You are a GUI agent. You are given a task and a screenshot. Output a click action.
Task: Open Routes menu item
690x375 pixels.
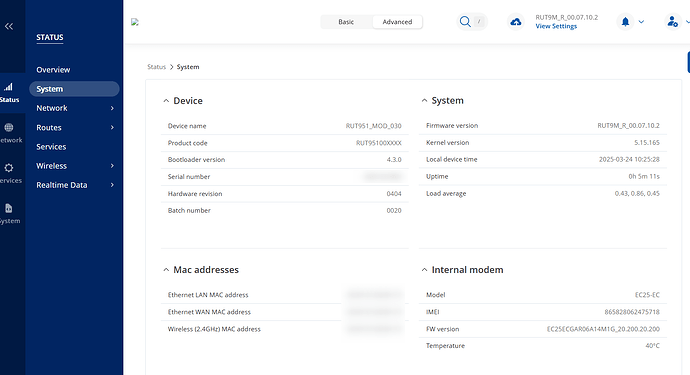click(x=49, y=128)
